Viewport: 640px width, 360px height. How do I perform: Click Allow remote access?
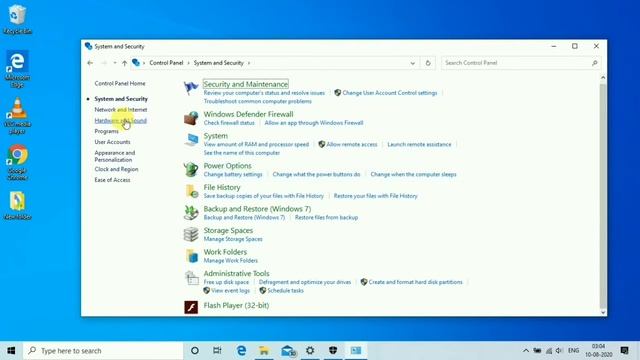pos(351,144)
